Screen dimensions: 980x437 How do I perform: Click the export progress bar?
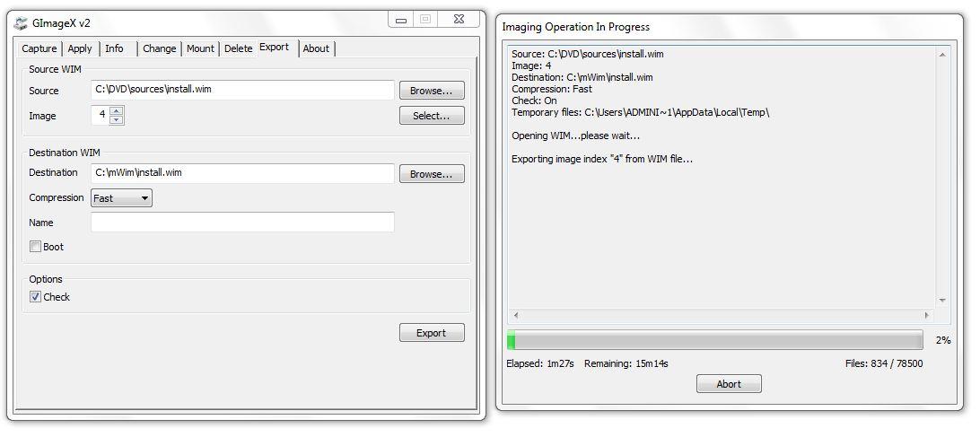pyautogui.click(x=714, y=340)
